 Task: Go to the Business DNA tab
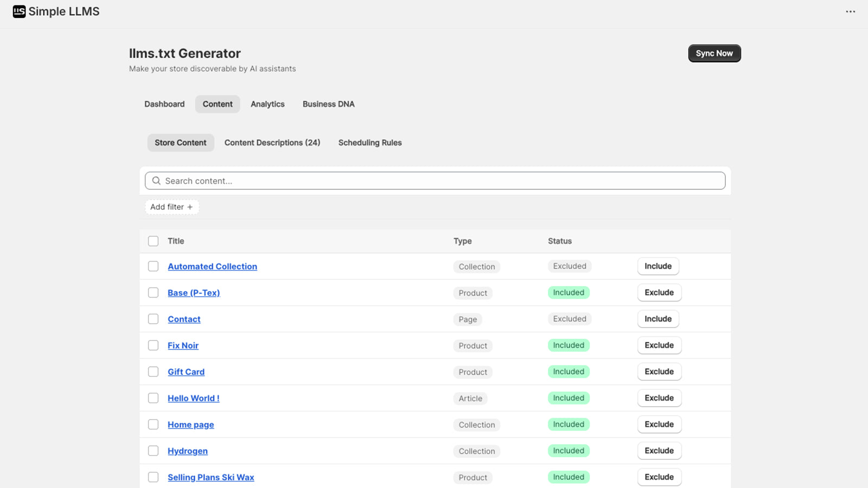pyautogui.click(x=328, y=104)
